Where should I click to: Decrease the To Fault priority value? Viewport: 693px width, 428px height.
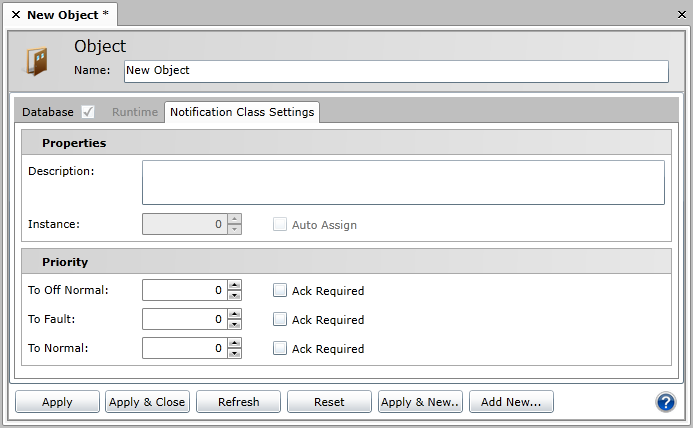tap(235, 325)
